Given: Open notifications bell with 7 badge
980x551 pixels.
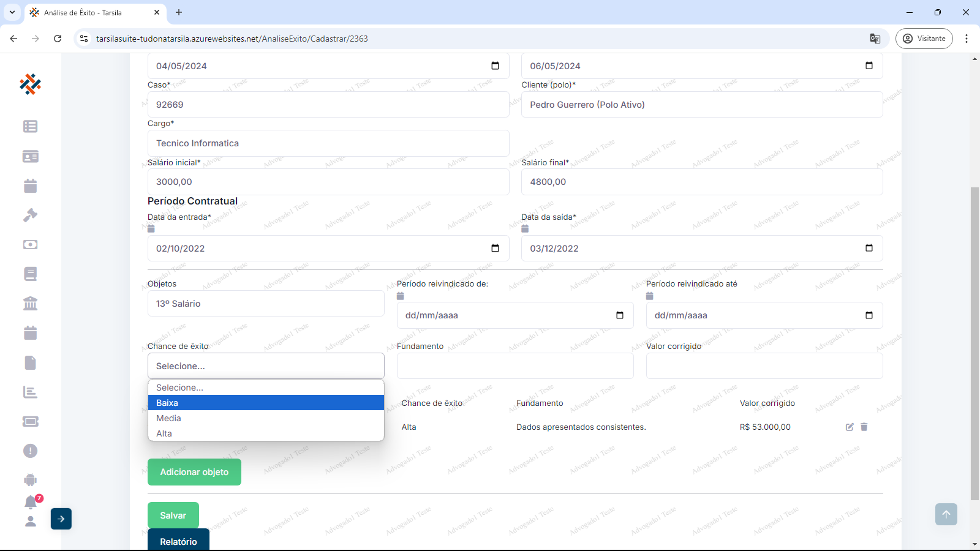Looking at the screenshot, I should coord(31,502).
